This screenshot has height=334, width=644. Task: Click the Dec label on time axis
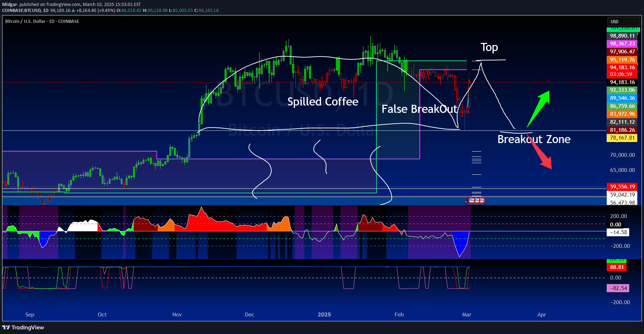pos(250,315)
